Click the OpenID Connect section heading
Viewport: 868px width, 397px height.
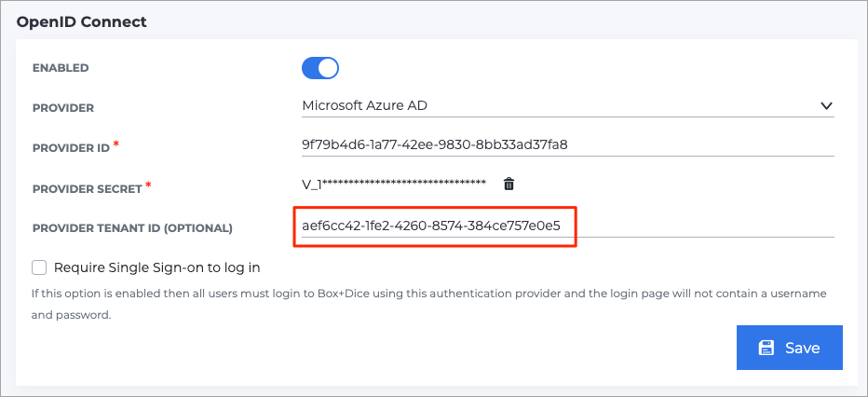click(x=81, y=22)
